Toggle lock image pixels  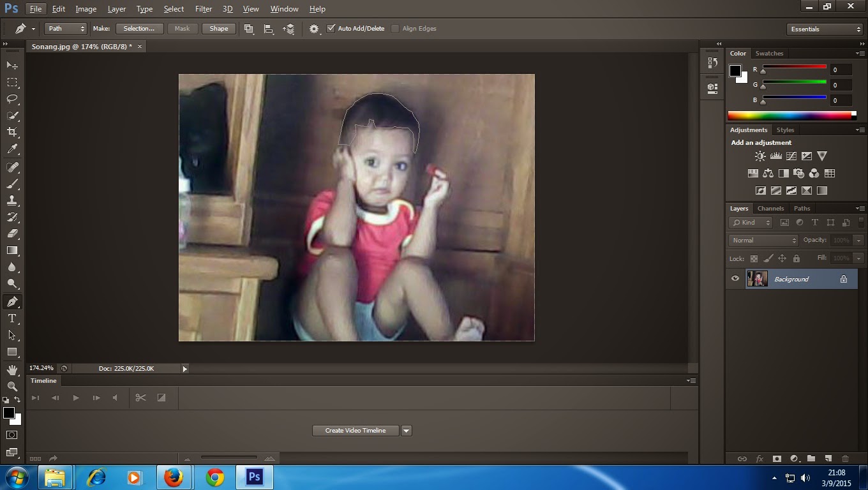(768, 258)
